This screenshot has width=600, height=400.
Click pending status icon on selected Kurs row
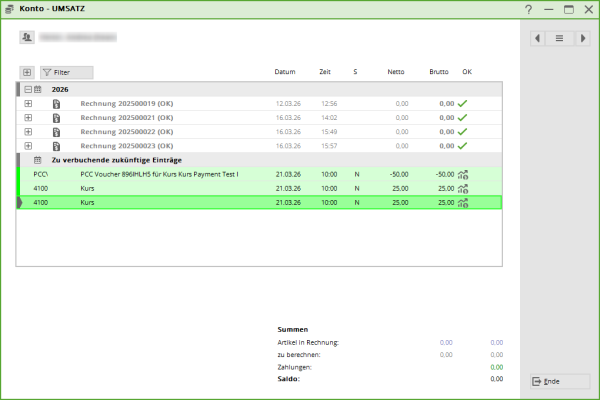pyautogui.click(x=463, y=202)
